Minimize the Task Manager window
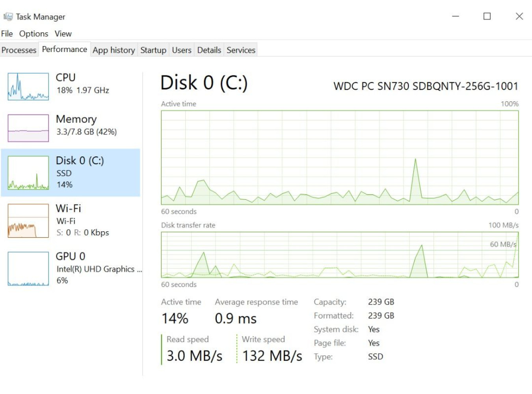532x394 pixels. pyautogui.click(x=456, y=16)
